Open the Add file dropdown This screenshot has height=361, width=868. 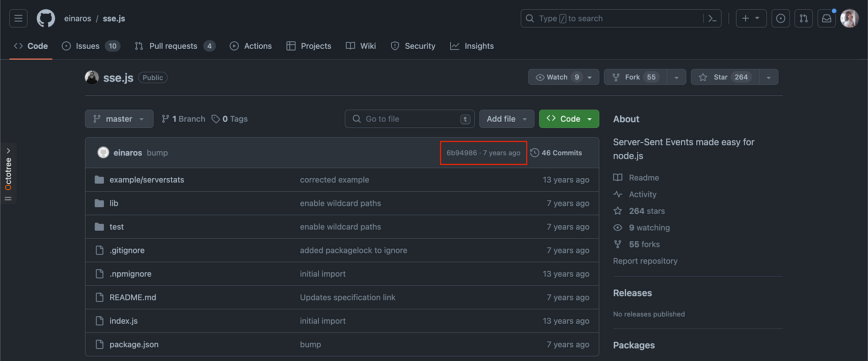(x=507, y=119)
